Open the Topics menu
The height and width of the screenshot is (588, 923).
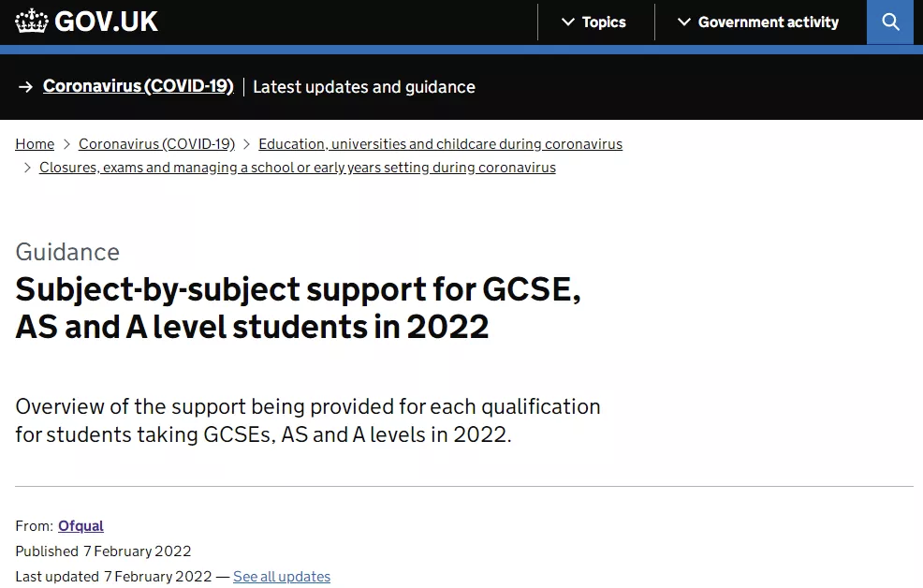593,22
